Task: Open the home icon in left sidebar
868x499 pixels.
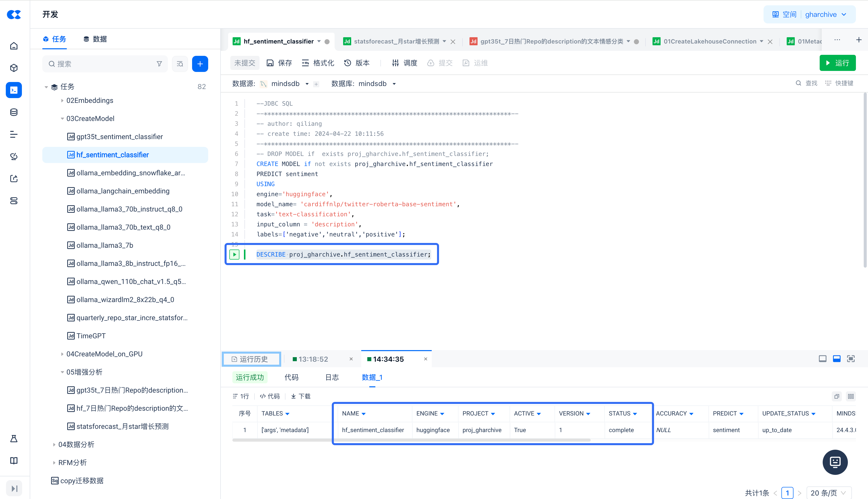Action: tap(14, 46)
